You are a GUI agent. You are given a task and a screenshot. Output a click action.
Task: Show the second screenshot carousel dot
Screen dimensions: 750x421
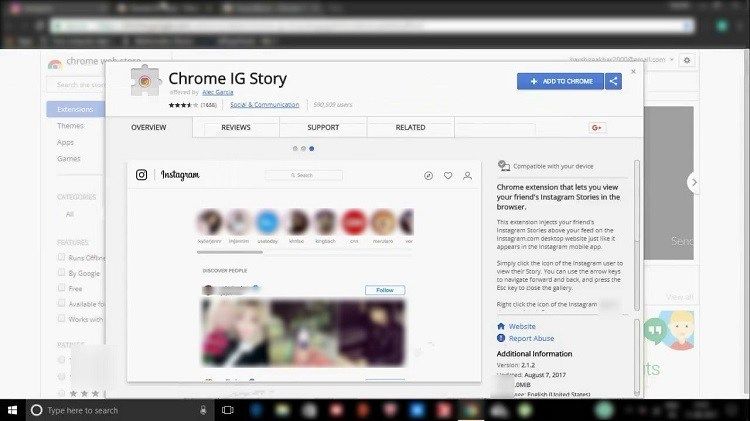pos(303,149)
